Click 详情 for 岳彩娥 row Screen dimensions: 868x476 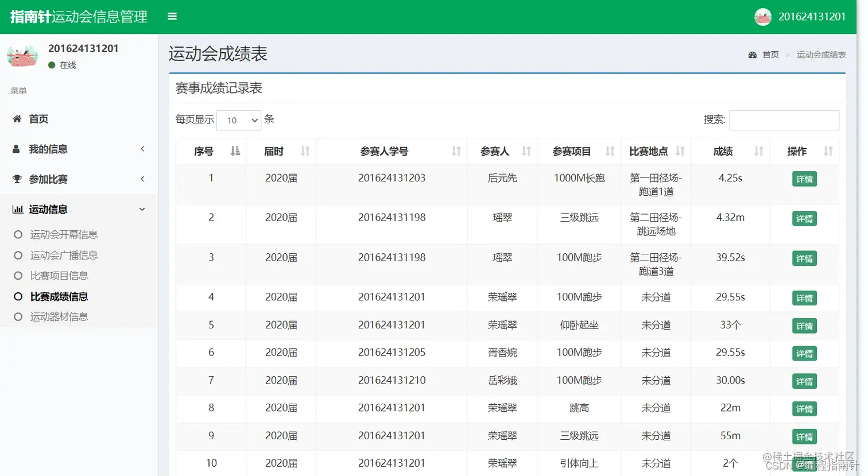pos(804,381)
